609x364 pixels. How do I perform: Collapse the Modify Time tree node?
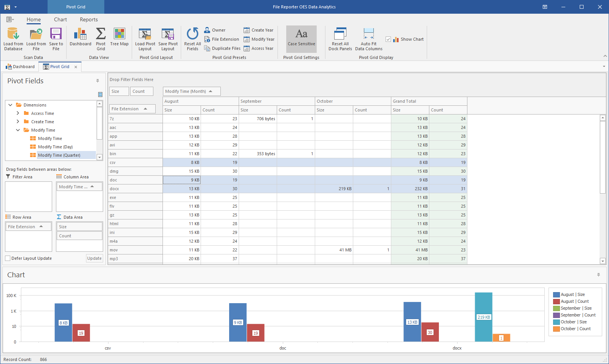tap(18, 130)
